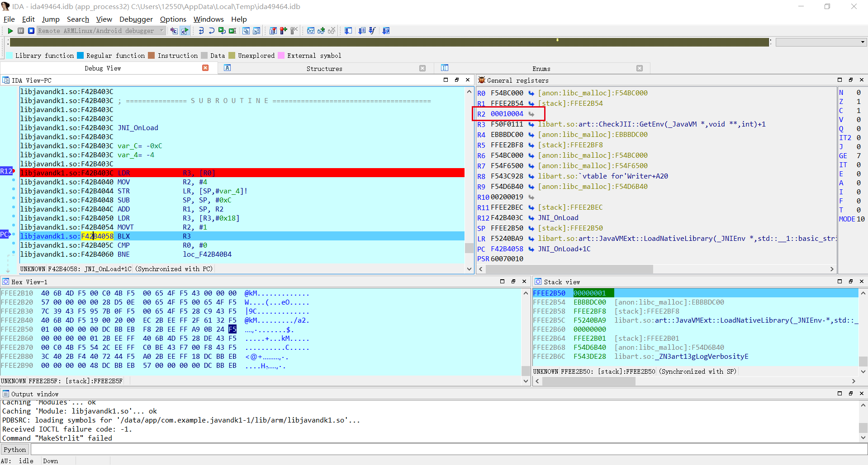Select the CMP R0, #0 instruction line
The width and height of the screenshot is (868, 465).
242,245
